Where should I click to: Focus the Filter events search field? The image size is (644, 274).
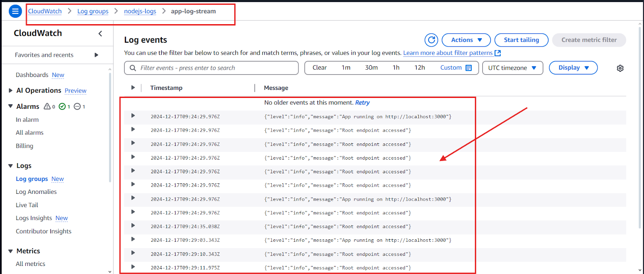(x=211, y=68)
